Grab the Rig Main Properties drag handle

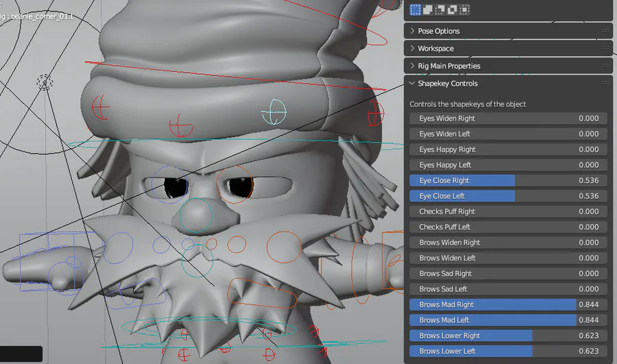(x=605, y=66)
